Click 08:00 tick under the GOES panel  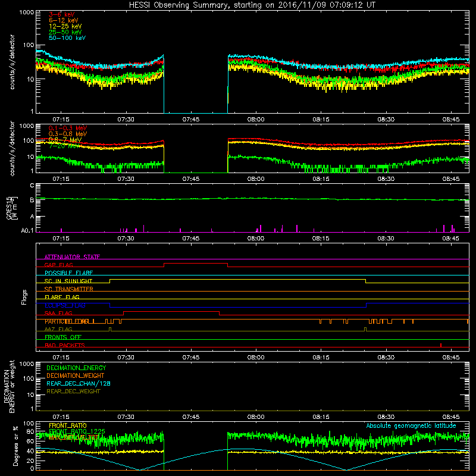[x=256, y=239]
